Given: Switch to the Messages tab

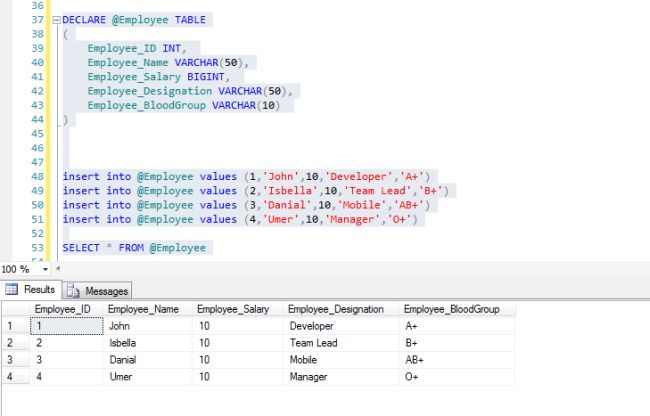Looking at the screenshot, I should pyautogui.click(x=99, y=291).
